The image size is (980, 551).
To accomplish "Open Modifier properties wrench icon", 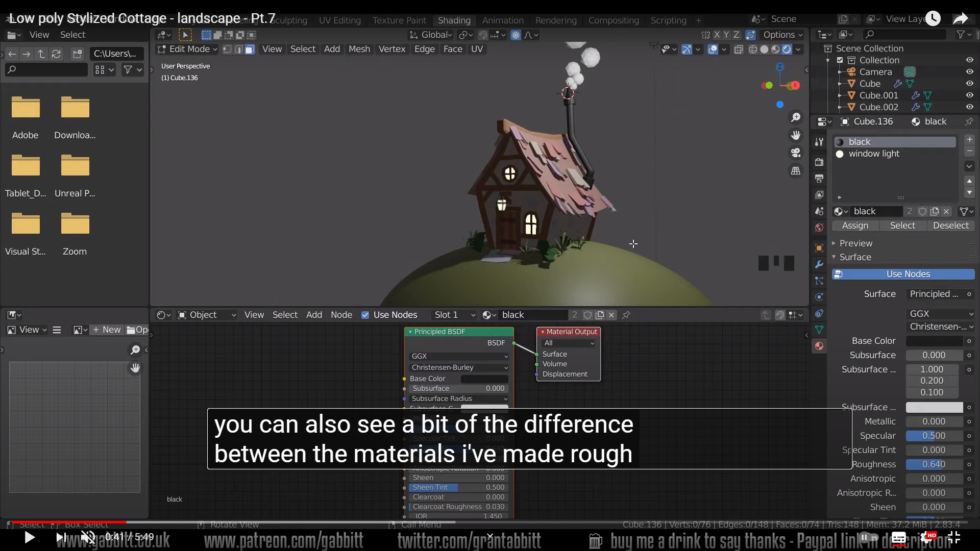I will tap(819, 264).
